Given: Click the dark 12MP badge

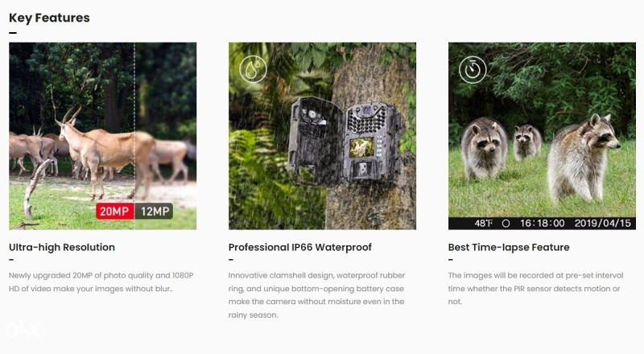Looking at the screenshot, I should coord(154,211).
